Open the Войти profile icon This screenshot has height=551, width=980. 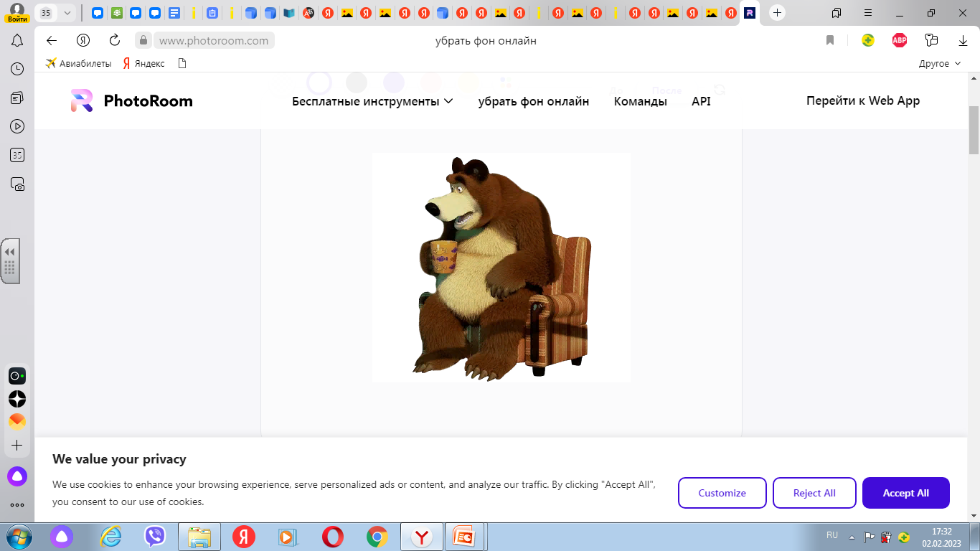coord(17,12)
